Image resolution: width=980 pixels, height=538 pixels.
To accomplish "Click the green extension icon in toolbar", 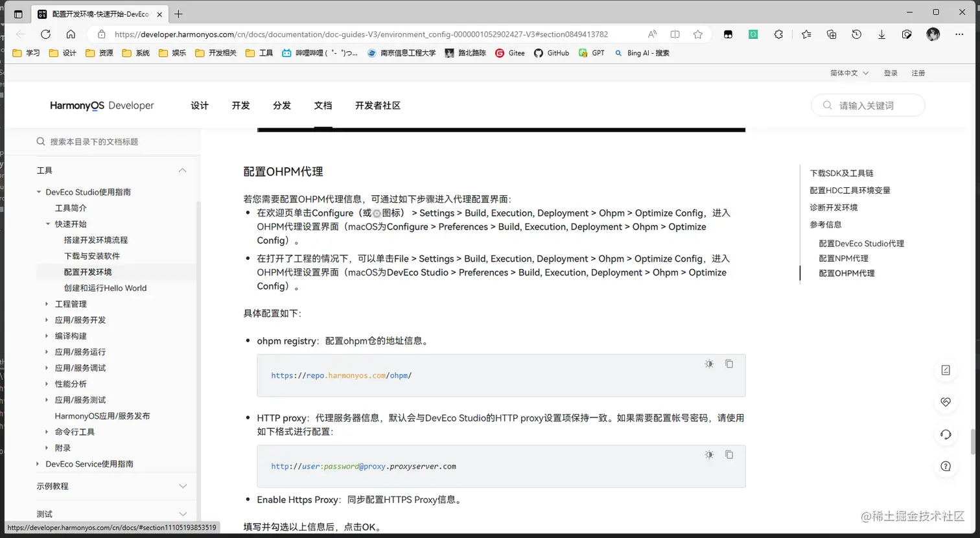I will [x=753, y=34].
